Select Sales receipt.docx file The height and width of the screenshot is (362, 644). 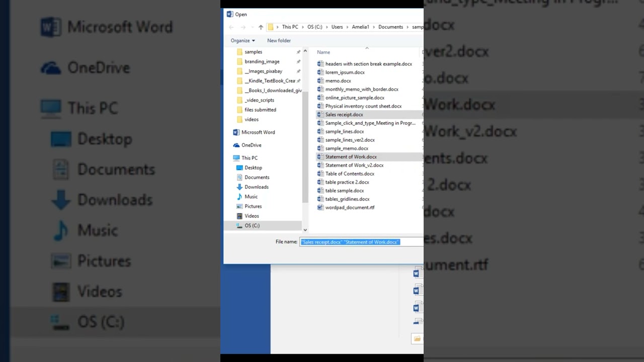(369, 115)
